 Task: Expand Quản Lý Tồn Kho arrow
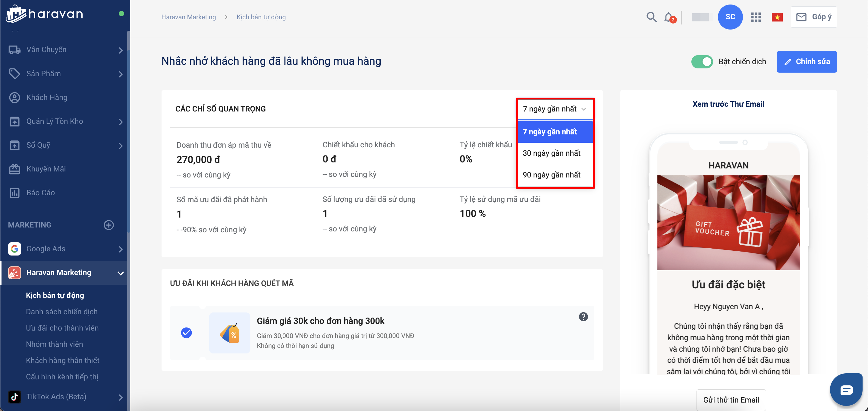121,122
